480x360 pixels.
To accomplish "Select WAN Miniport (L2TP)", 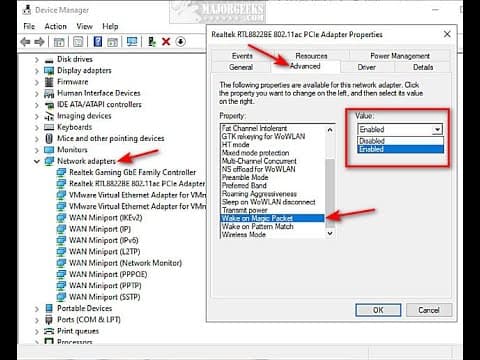I will click(105, 252).
